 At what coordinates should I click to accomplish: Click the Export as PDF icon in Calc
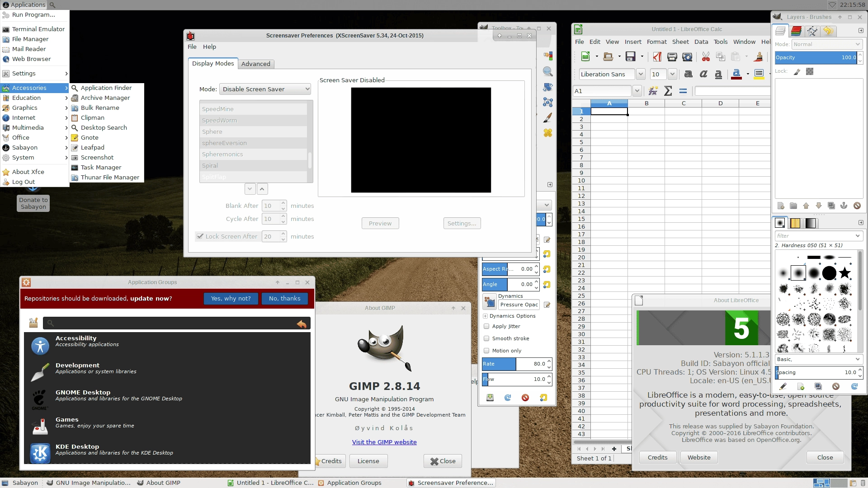tap(657, 56)
